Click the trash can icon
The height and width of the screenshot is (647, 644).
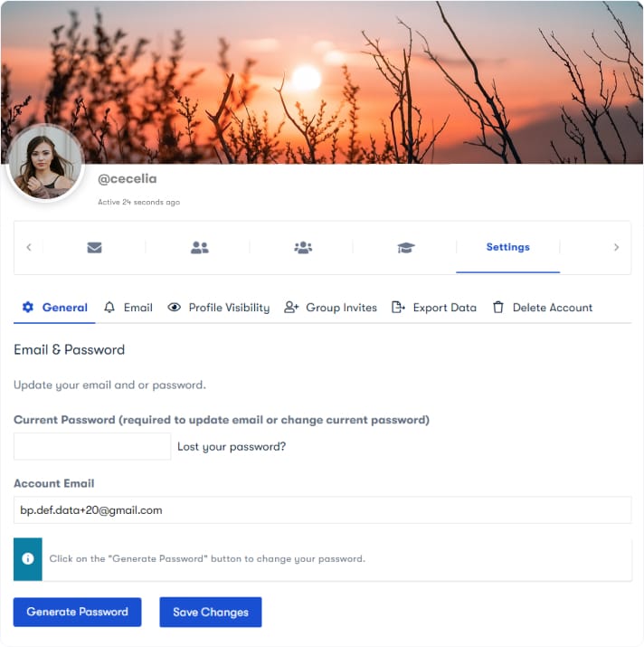(498, 307)
